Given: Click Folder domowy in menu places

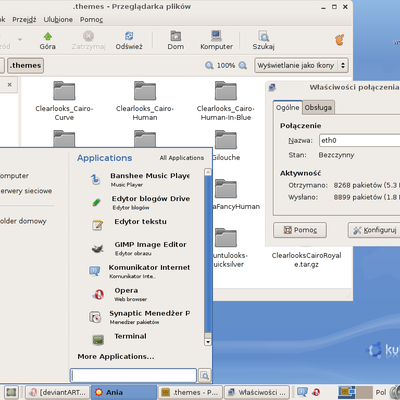Looking at the screenshot, I should pyautogui.click(x=23, y=221).
